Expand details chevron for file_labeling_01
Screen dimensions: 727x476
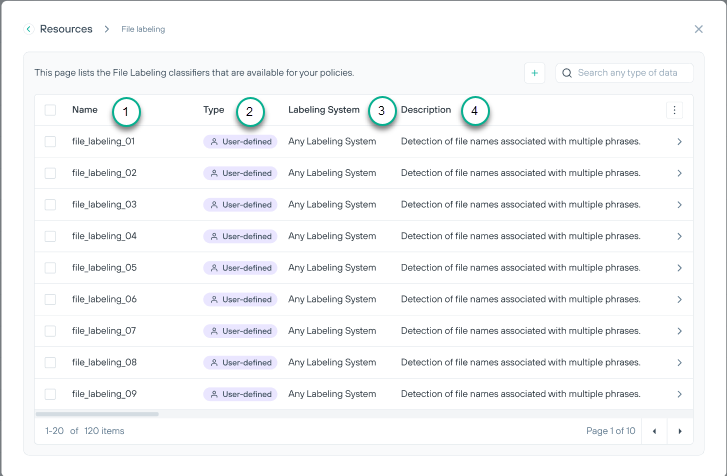679,142
